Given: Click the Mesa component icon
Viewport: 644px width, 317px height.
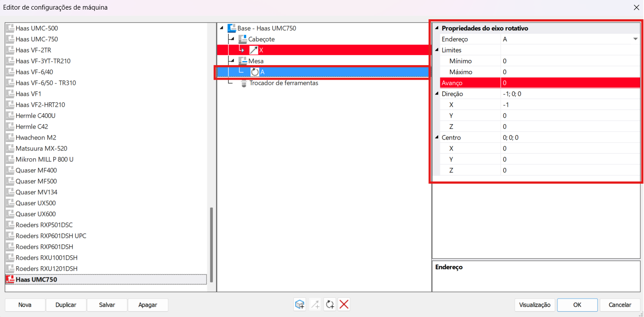Looking at the screenshot, I should point(243,61).
